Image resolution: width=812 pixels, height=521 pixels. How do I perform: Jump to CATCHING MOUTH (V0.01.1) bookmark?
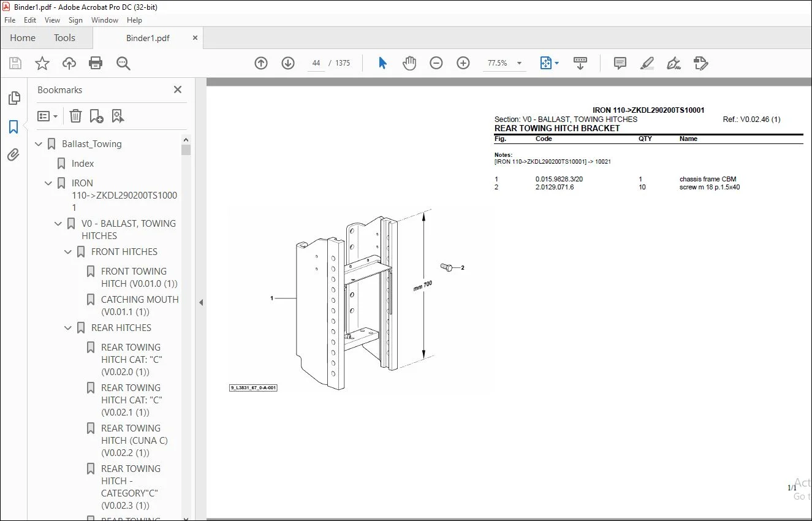(x=140, y=306)
